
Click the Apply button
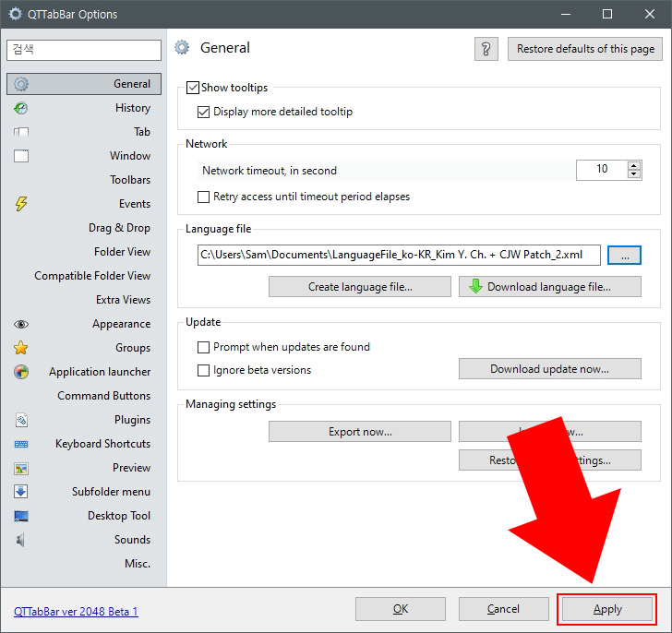point(607,609)
